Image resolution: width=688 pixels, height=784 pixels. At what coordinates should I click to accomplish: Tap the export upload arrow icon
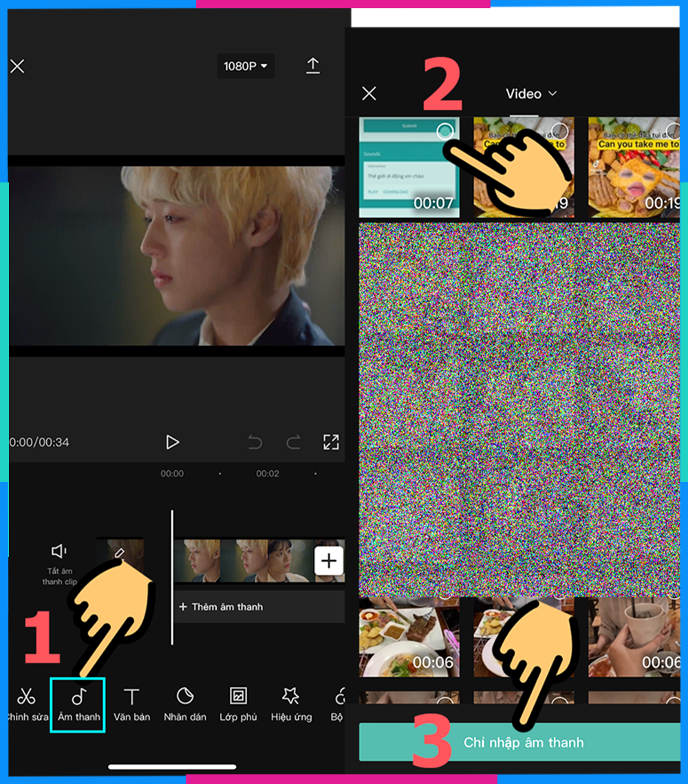pos(313,65)
